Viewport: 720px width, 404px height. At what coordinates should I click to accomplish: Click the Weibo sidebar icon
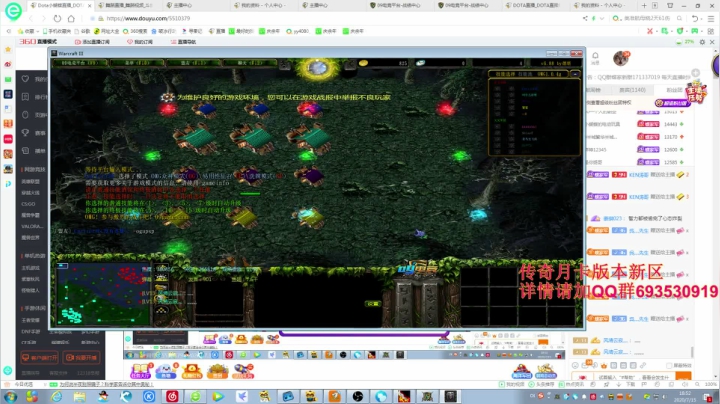pos(8,64)
